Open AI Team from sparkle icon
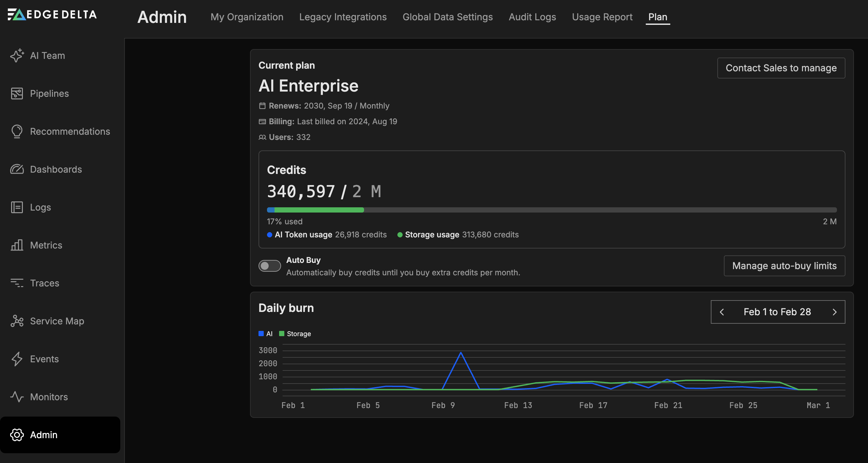Image resolution: width=868 pixels, height=463 pixels. tap(17, 56)
